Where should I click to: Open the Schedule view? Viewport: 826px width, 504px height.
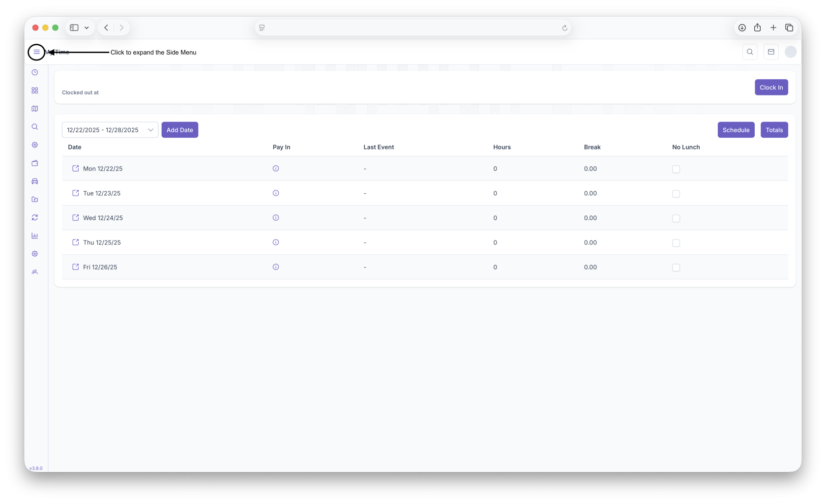(x=736, y=130)
